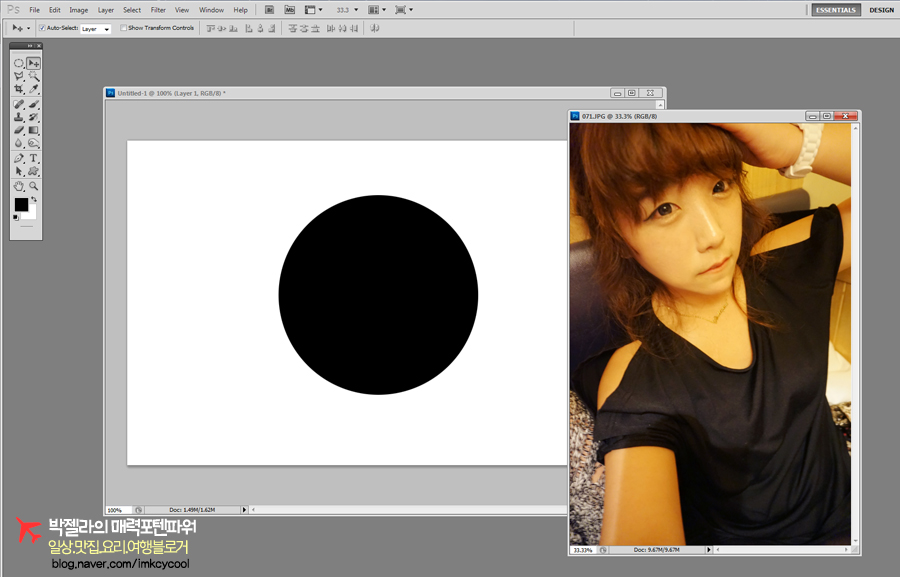Open the Auto-Select Layer dropdown
Viewport: 900px width, 577px height.
click(96, 28)
